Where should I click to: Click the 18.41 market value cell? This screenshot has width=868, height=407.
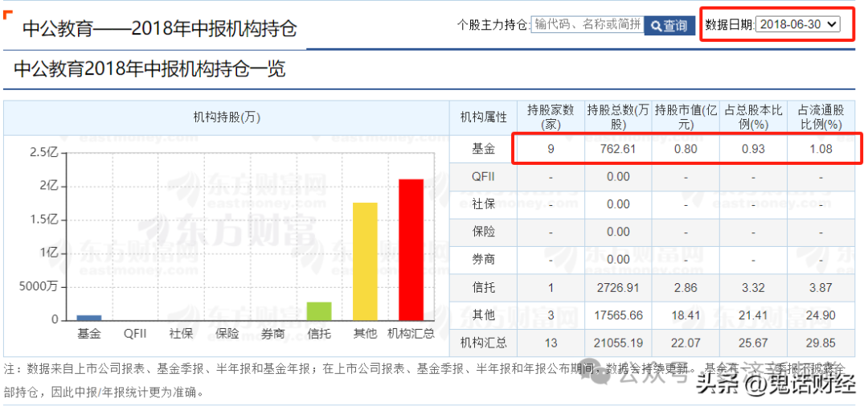coord(686,315)
